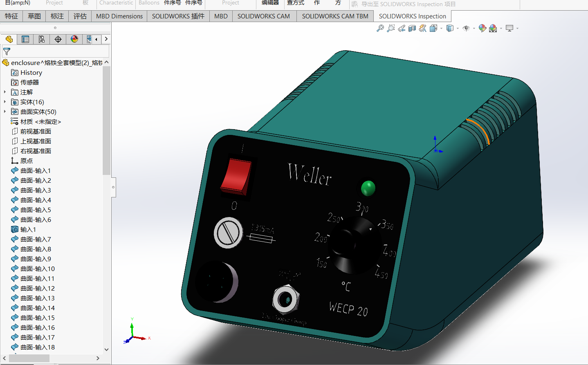
Task: Expand the 曲面实体(50) folder
Action: (5, 112)
